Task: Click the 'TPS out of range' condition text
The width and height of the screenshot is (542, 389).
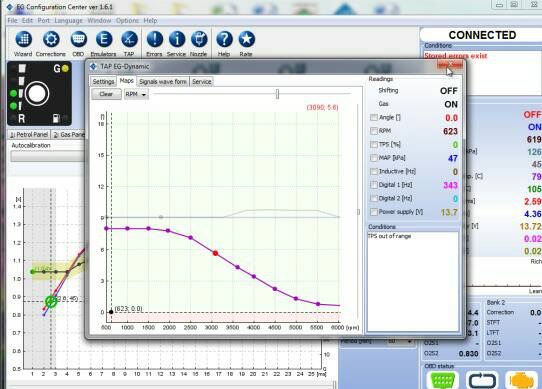Action: pos(390,236)
